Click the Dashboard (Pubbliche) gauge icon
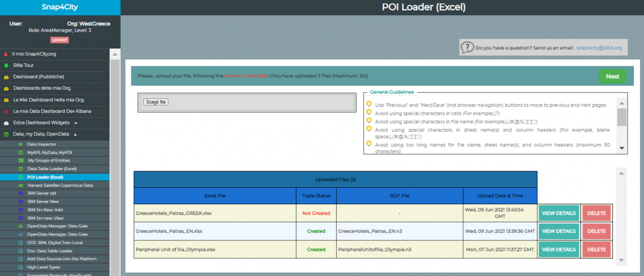This screenshot has height=276, width=644. pos(6,77)
